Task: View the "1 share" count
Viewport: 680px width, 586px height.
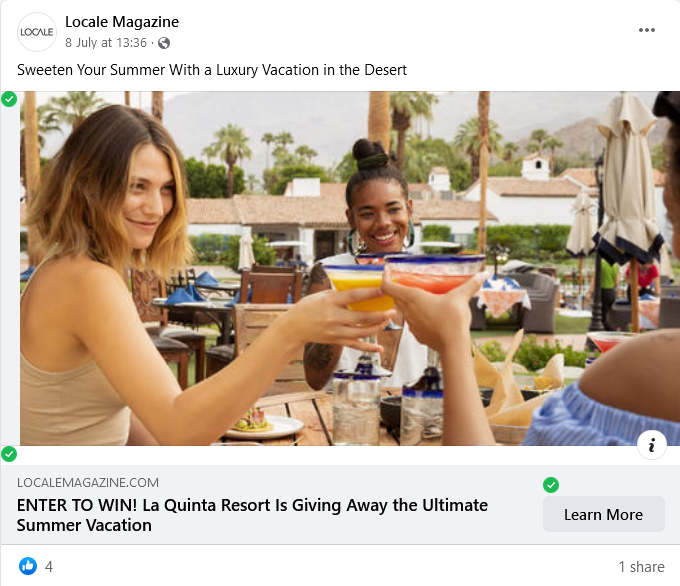Action: pyautogui.click(x=641, y=566)
